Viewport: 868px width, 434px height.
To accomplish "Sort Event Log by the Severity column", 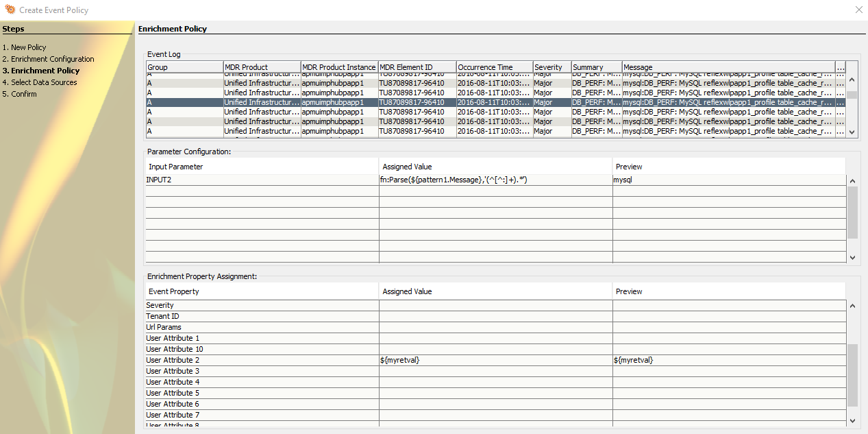I will tap(551, 67).
